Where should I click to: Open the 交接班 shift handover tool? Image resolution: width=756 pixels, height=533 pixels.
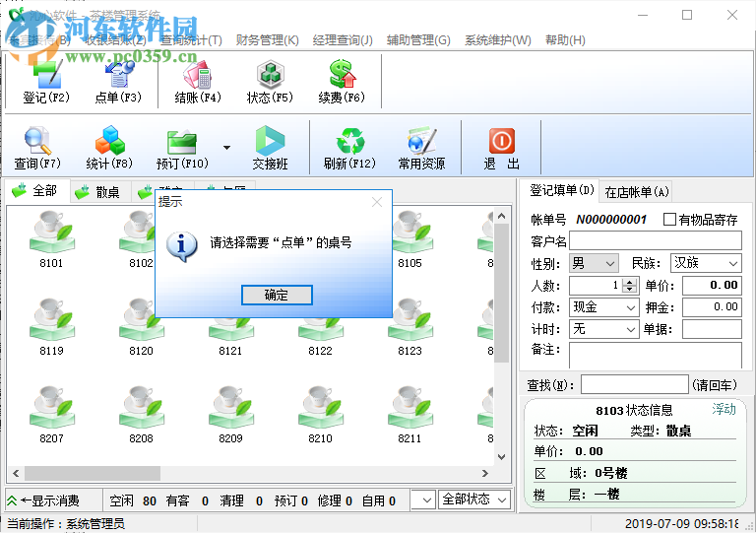[270, 148]
